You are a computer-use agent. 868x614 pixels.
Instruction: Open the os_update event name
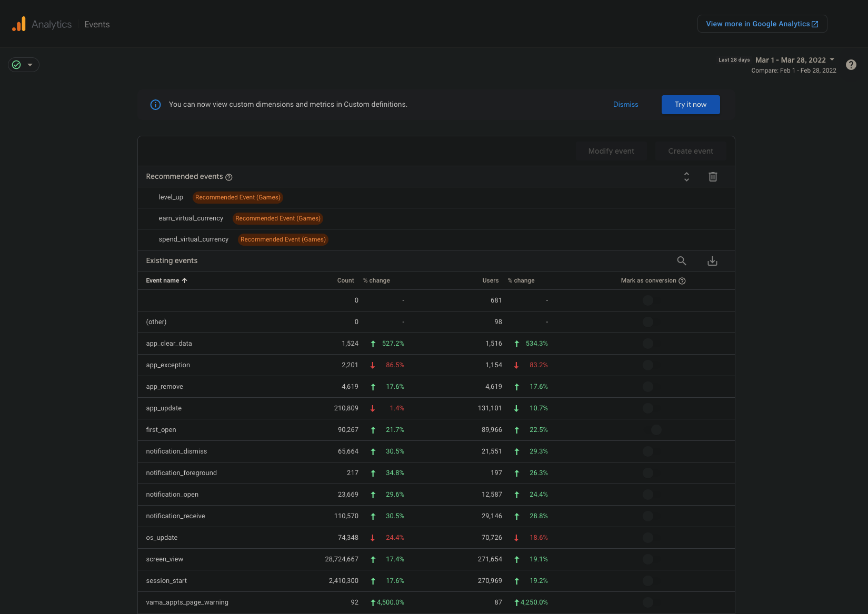pyautogui.click(x=162, y=538)
